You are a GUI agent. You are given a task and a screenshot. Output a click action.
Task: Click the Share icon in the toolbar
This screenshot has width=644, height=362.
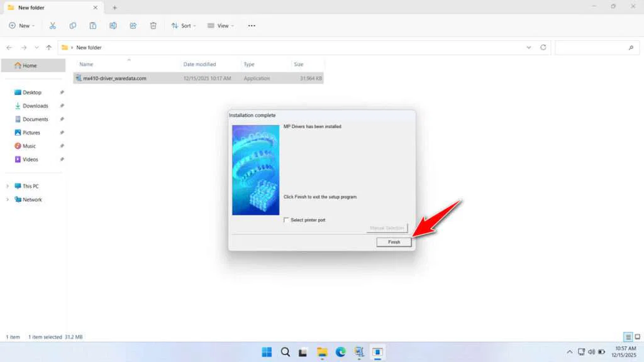pos(133,25)
